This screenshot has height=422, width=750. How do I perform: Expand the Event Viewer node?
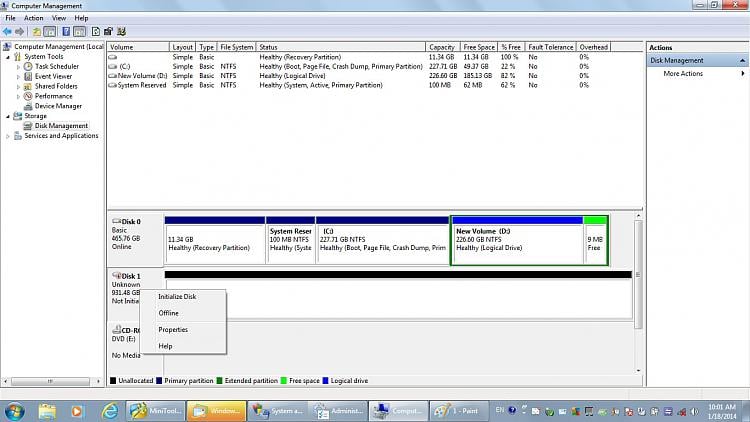[18, 77]
